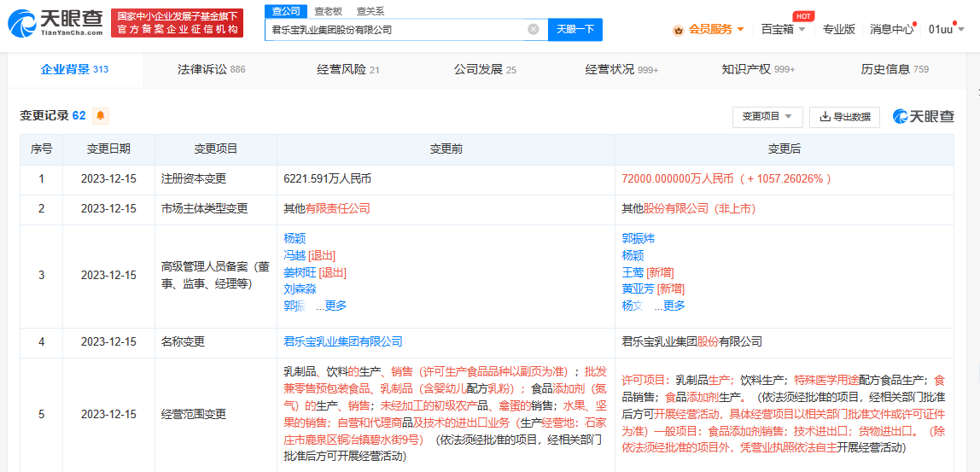Open the 消息中心 link
Image resolution: width=980 pixels, height=472 pixels.
point(892,29)
